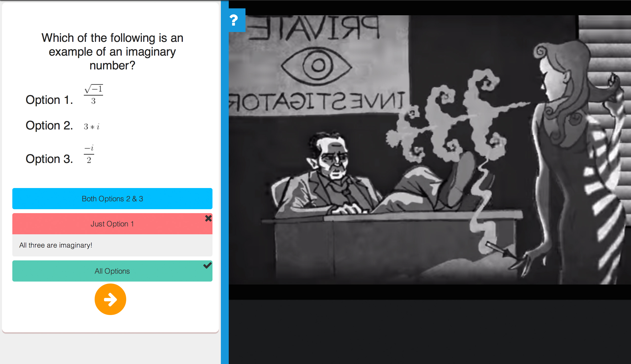Click the Option 2 expression 3*i
The image size is (631, 364).
[x=92, y=127]
